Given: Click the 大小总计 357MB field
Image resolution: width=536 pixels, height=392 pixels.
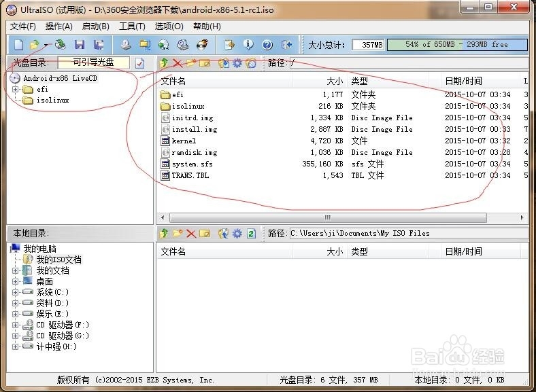Looking at the screenshot, I should [x=368, y=45].
